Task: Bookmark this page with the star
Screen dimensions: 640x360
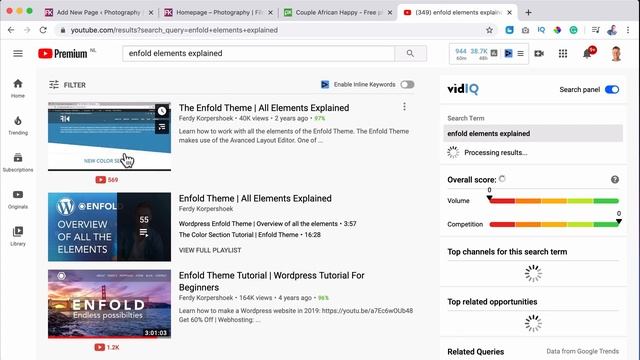Action: pos(489,30)
